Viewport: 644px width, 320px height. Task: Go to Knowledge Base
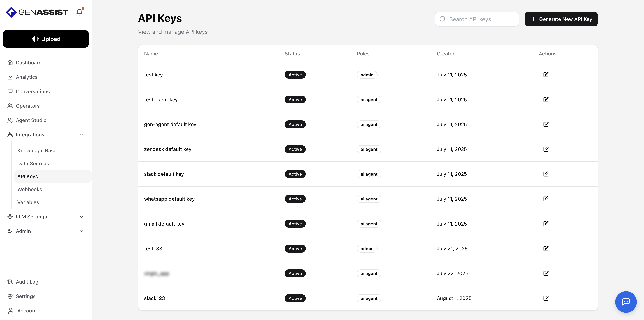click(x=37, y=150)
